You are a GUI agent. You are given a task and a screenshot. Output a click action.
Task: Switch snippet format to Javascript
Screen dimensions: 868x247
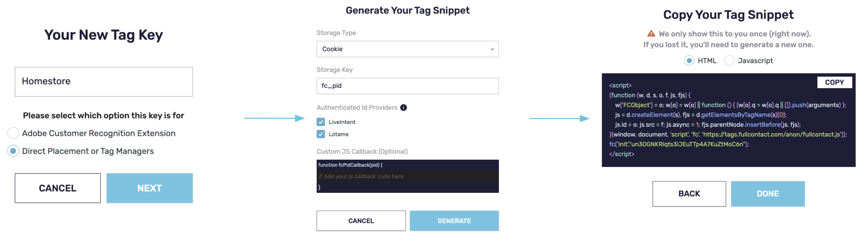729,61
